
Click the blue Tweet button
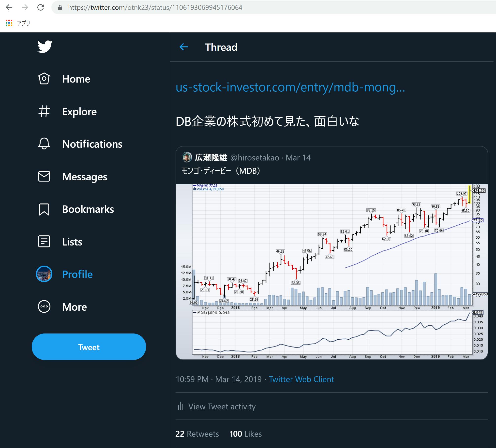coord(89,347)
